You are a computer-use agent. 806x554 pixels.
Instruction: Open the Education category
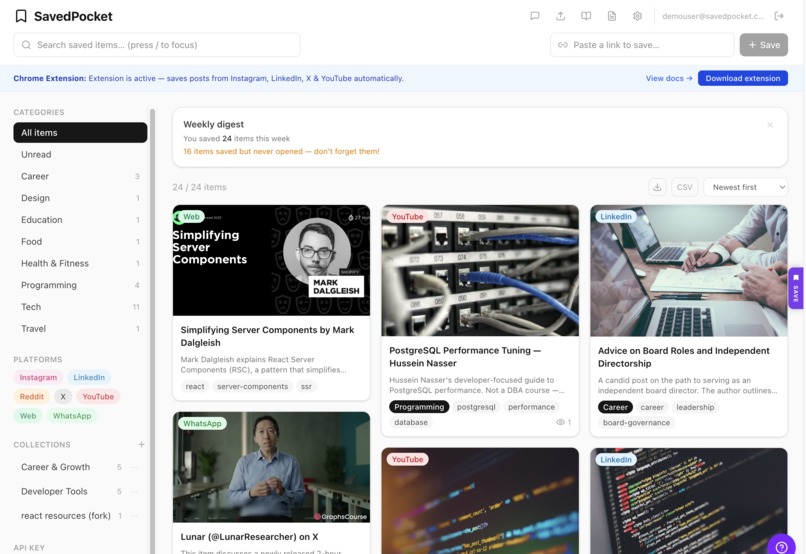(80, 219)
